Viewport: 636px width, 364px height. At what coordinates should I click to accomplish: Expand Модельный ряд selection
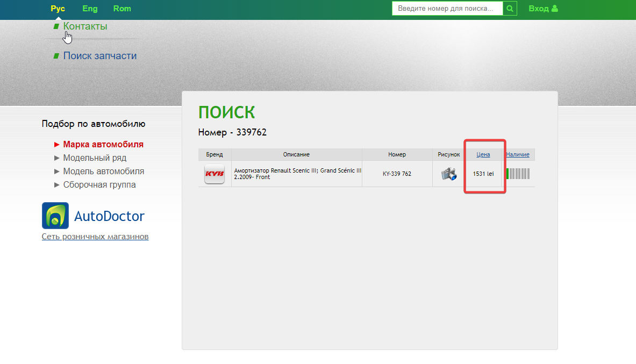click(x=95, y=158)
